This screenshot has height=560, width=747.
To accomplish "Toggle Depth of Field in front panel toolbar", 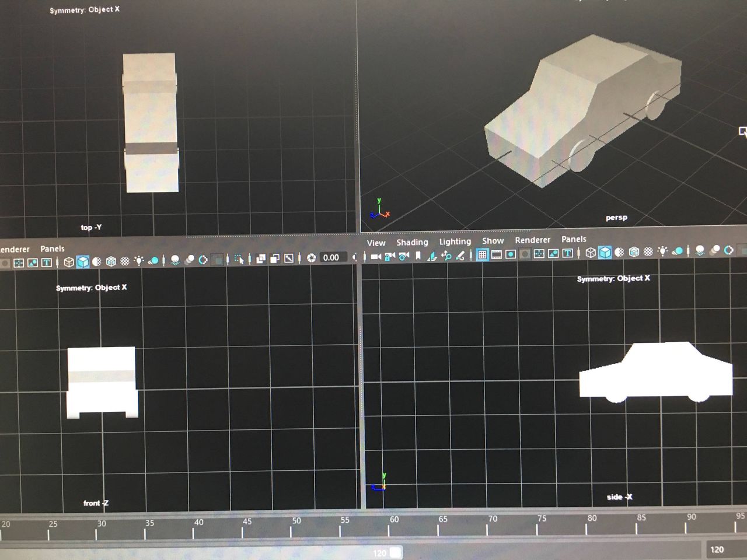I will [217, 259].
